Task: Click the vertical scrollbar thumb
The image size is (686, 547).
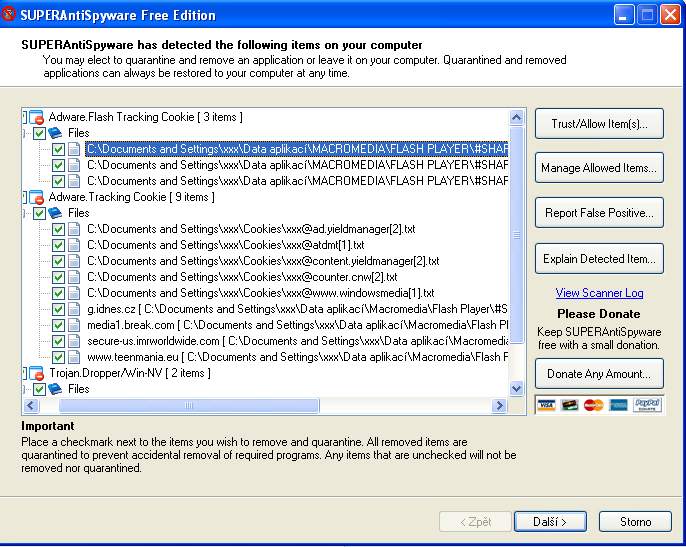Action: (517, 235)
